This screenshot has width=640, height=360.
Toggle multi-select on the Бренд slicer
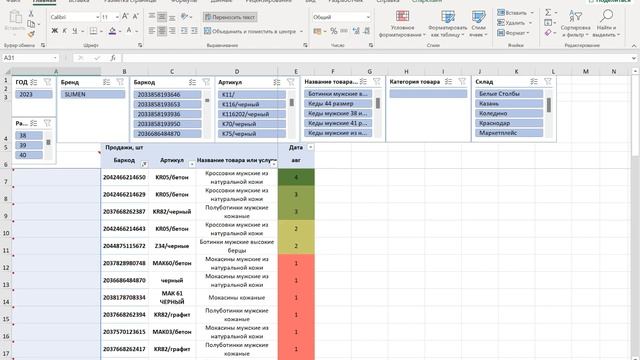[107, 82]
